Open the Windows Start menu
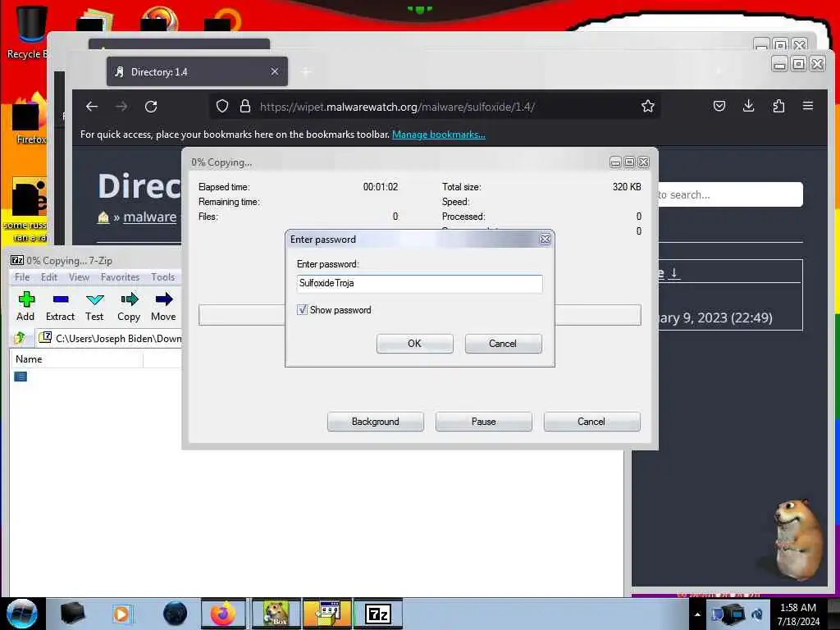 pyautogui.click(x=21, y=614)
